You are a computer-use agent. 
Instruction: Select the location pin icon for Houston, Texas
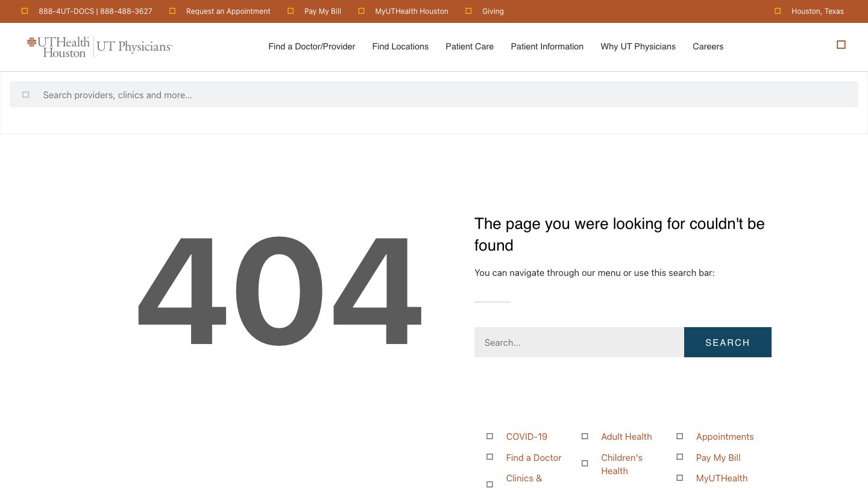778,10
